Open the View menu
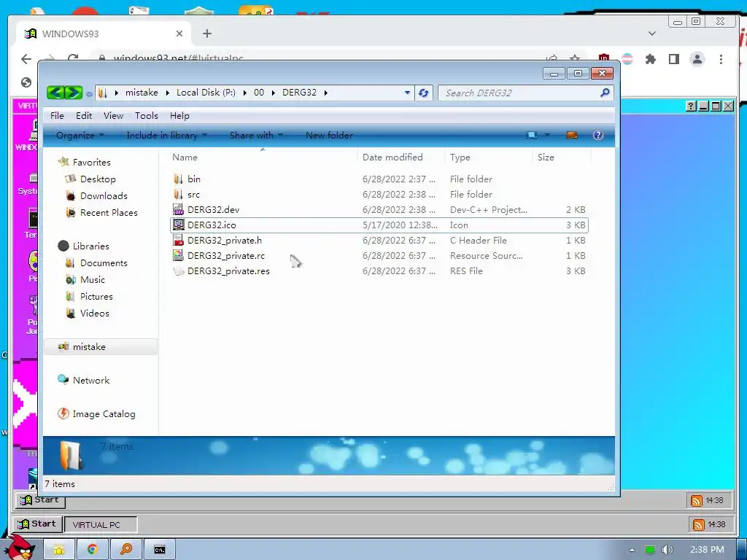This screenshot has width=747, height=560. tap(113, 116)
